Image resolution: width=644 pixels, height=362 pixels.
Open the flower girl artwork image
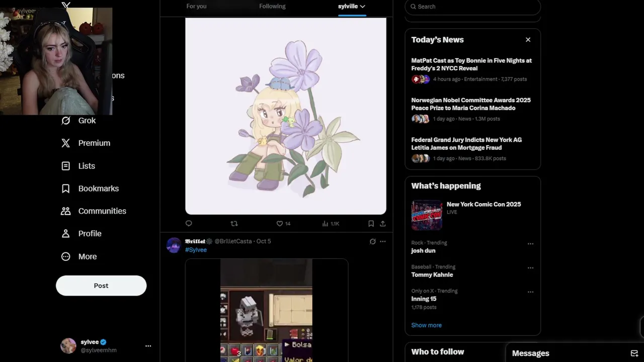click(286, 116)
